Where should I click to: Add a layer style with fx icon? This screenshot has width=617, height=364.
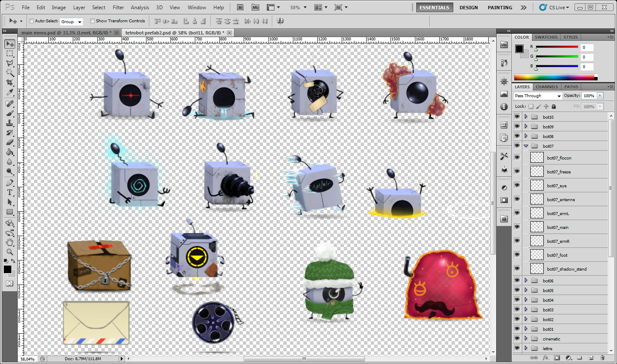(546, 358)
